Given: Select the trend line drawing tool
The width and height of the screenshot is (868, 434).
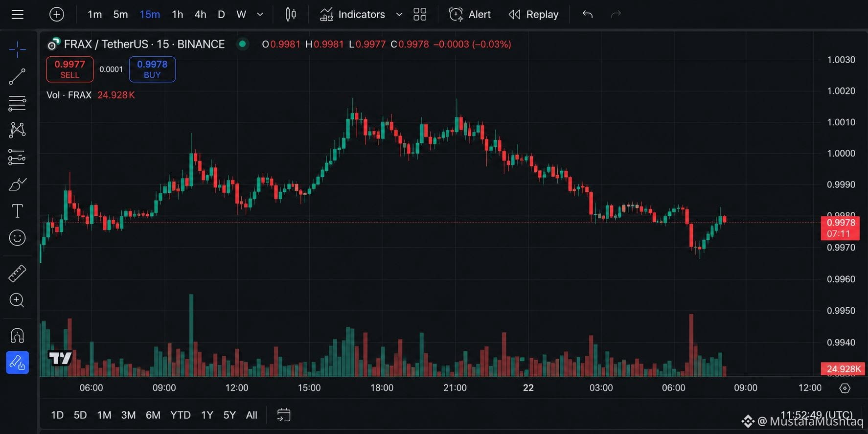Looking at the screenshot, I should pyautogui.click(x=17, y=76).
